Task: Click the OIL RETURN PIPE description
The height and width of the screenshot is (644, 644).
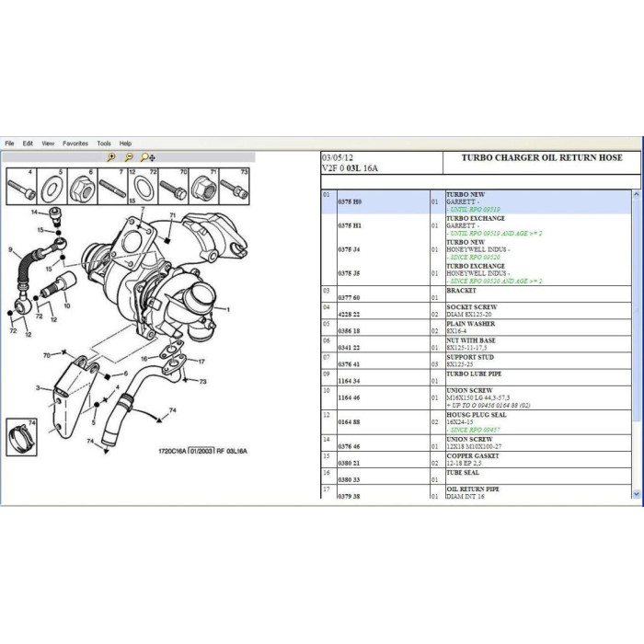Action: (x=473, y=493)
